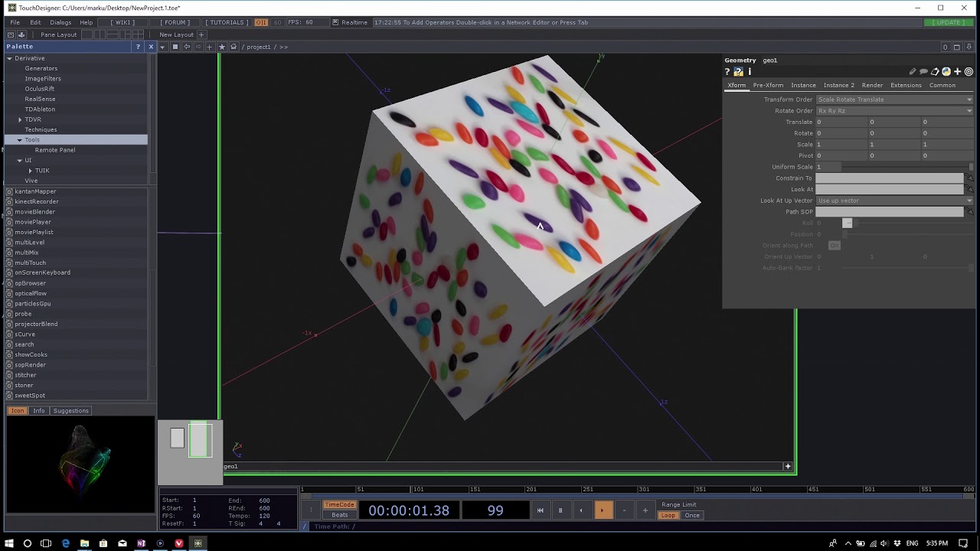Open the FORUM link button

175,22
